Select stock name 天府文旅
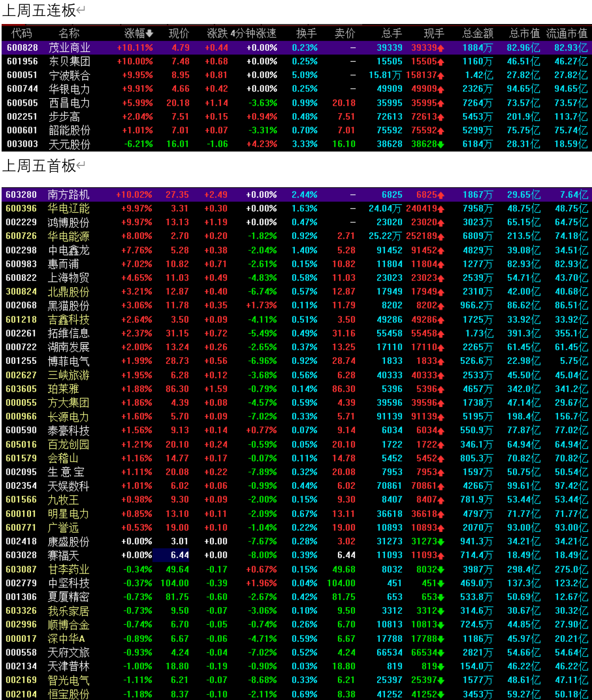The image size is (592, 700). (x=69, y=653)
